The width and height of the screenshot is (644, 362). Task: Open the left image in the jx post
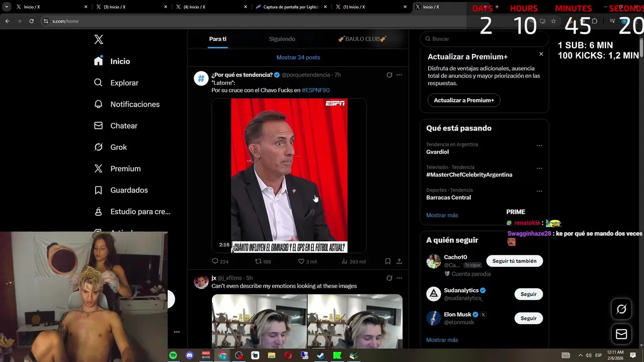[x=259, y=322]
